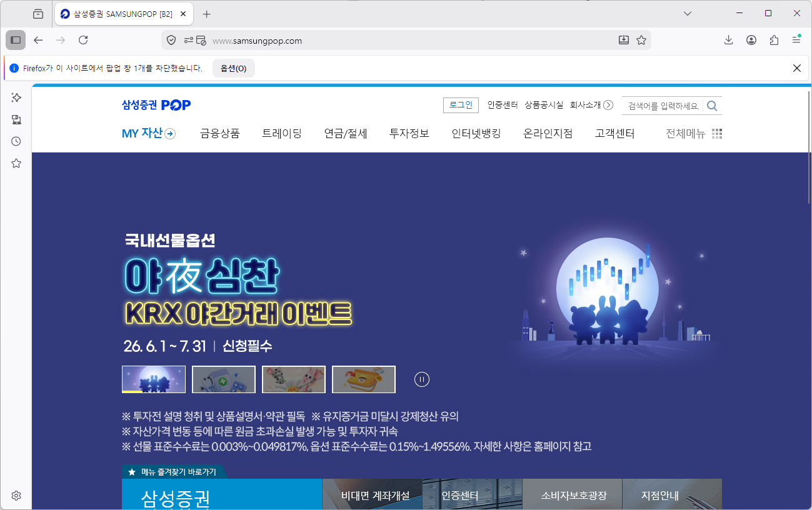Open the 고객센터 menu
The height and width of the screenshot is (510, 812).
615,133
